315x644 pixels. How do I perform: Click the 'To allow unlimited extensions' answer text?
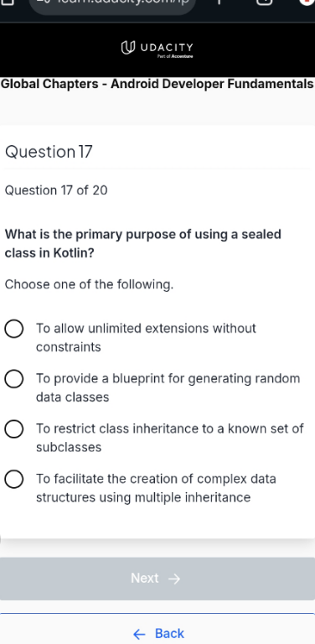tap(146, 338)
